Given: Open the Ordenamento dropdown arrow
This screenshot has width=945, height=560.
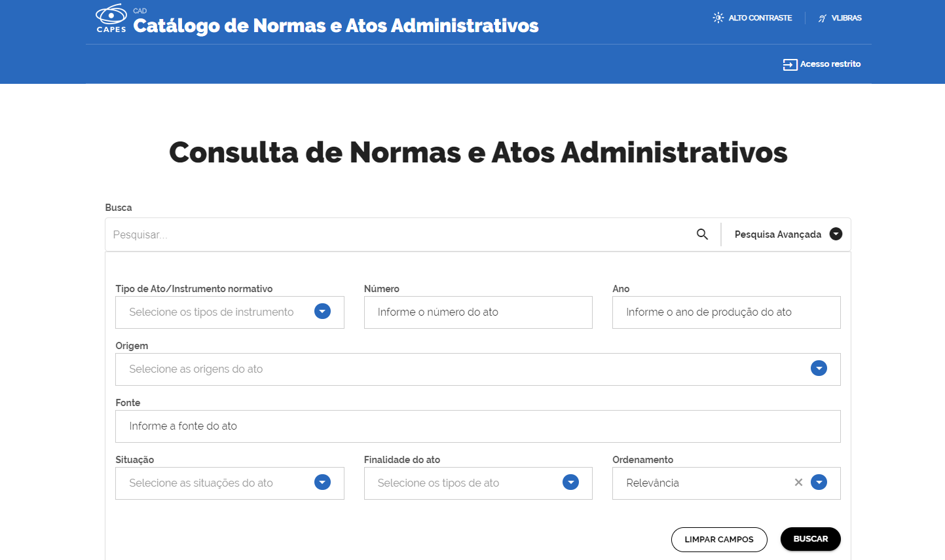Looking at the screenshot, I should (x=819, y=483).
